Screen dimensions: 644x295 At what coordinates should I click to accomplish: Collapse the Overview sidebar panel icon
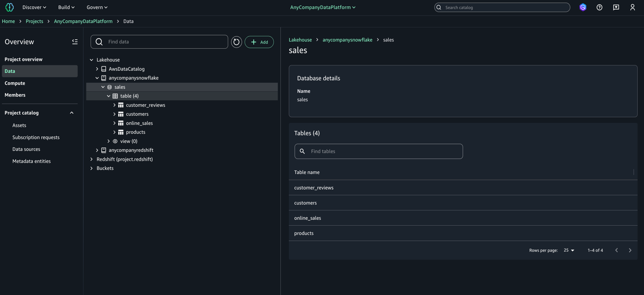click(75, 42)
